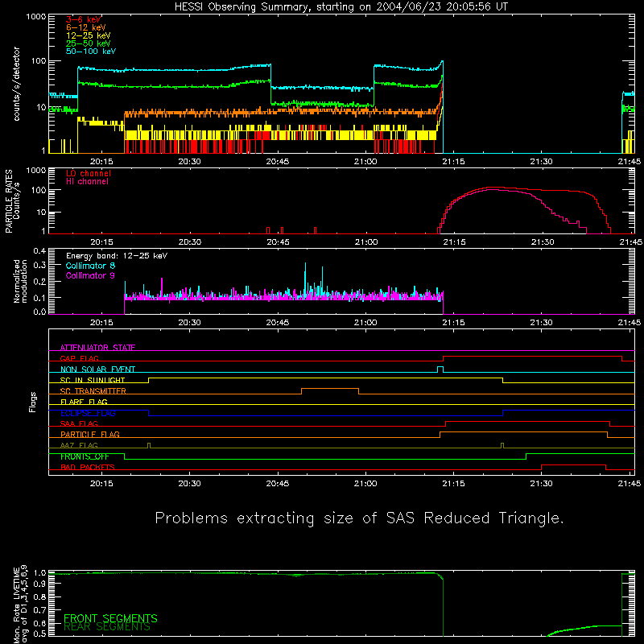This screenshot has width=644, height=644.
Task: Click the SC TRANSMITTER flag label
Action: [x=93, y=391]
